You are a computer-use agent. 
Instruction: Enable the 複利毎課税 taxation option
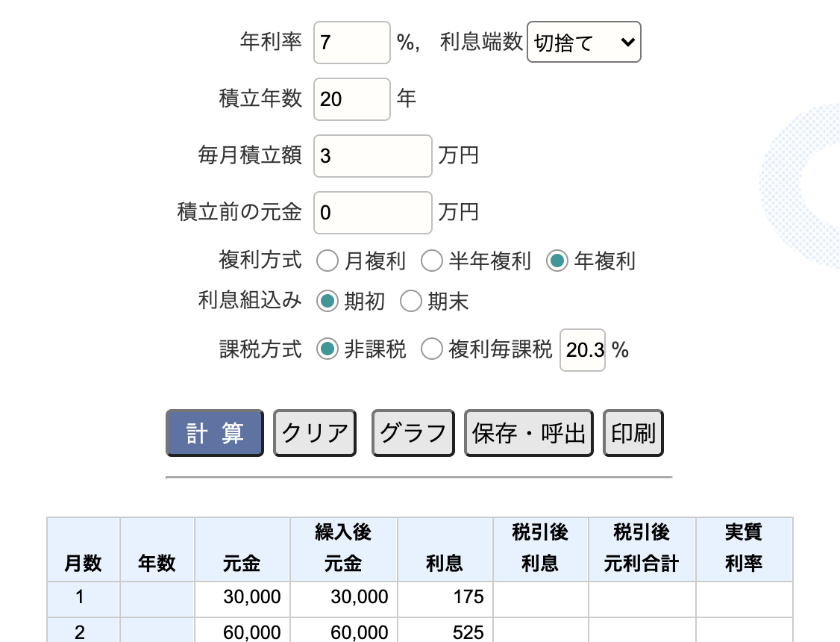tap(432, 349)
